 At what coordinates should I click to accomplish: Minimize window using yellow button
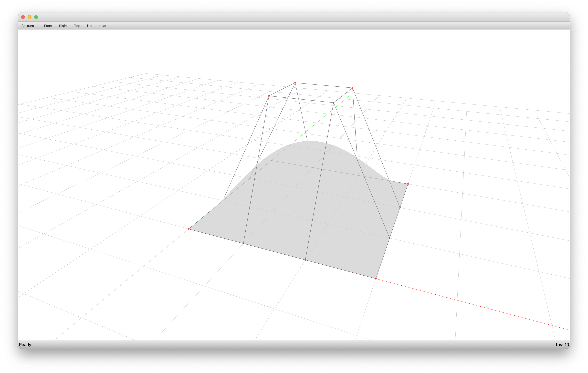(x=30, y=17)
